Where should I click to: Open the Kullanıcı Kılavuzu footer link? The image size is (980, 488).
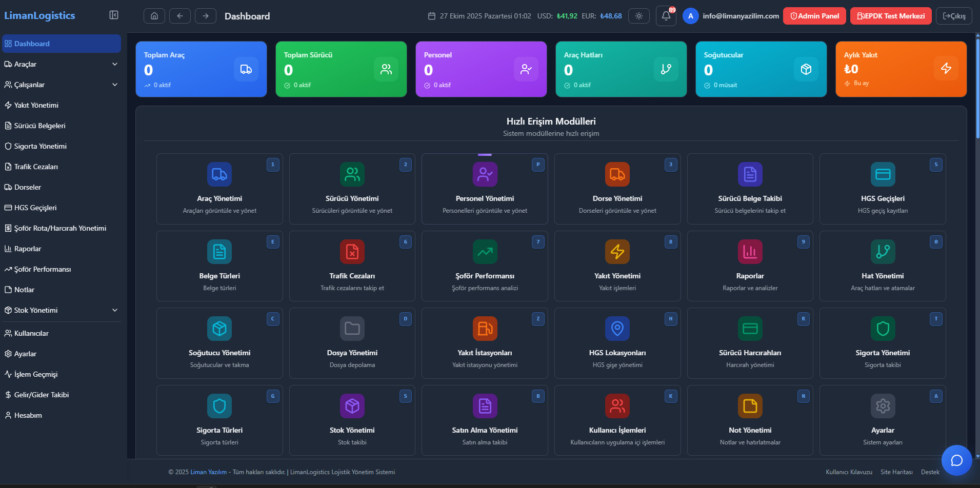(x=849, y=472)
